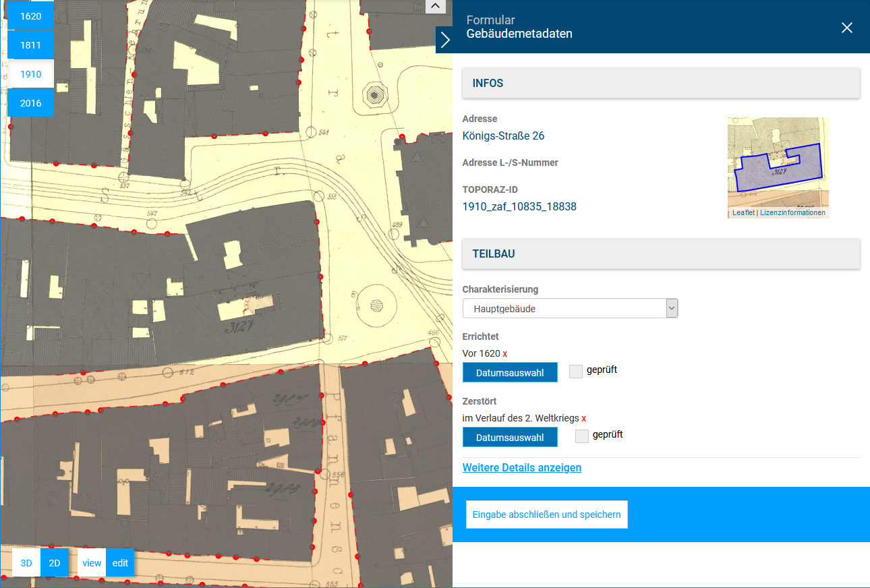This screenshot has height=588, width=870.
Task: Remove the 'Vor 1620' construction date
Action: 505,353
